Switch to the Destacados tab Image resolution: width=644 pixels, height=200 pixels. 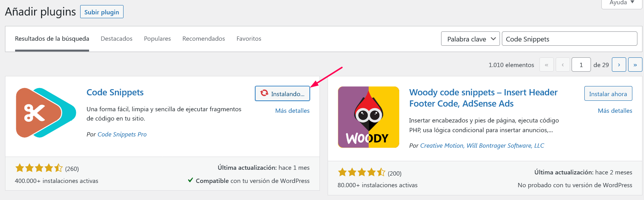pyautogui.click(x=117, y=39)
